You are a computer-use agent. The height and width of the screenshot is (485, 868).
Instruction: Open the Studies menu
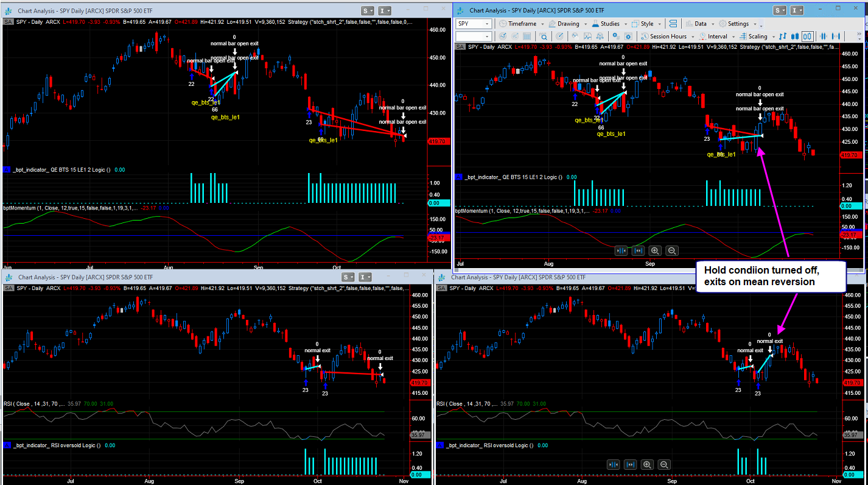[x=610, y=24]
